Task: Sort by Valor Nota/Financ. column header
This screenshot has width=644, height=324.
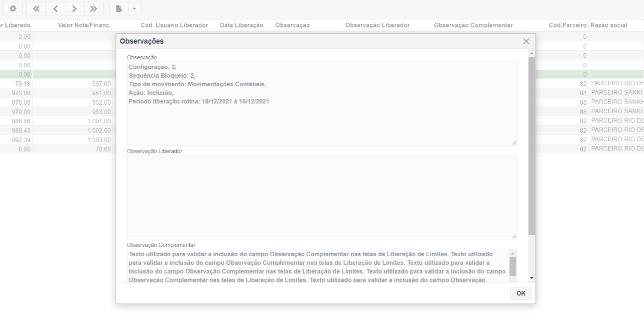Action: coord(84,25)
